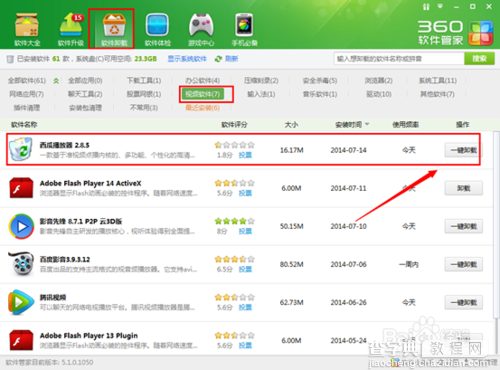Focus the uninstall software search box
This screenshot has height=370, width=500.
pos(399,59)
